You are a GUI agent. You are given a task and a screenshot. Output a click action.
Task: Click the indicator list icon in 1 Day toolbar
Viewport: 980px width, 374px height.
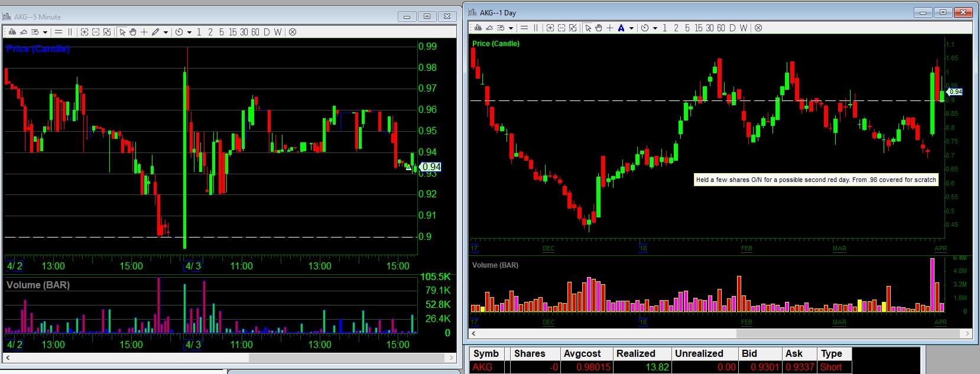pyautogui.click(x=501, y=28)
